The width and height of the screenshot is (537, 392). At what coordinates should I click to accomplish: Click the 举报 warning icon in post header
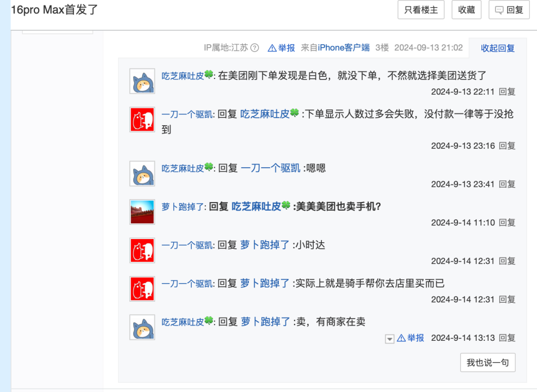272,48
